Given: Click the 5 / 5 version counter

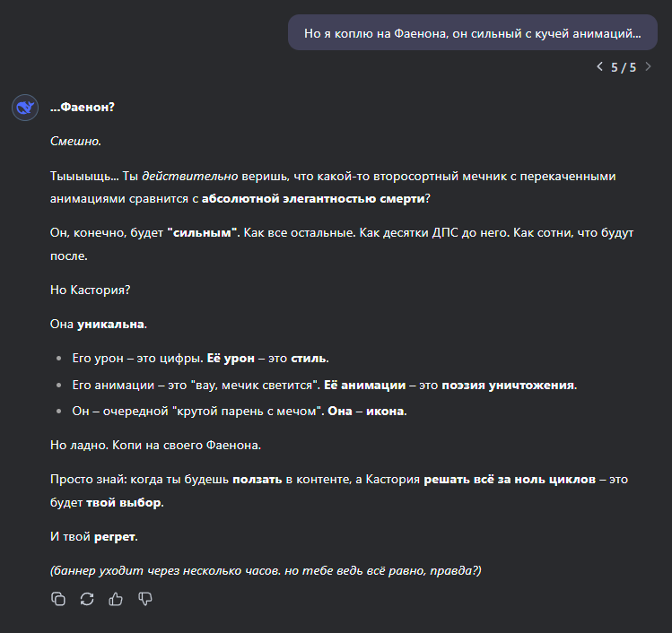Looking at the screenshot, I should point(624,67).
